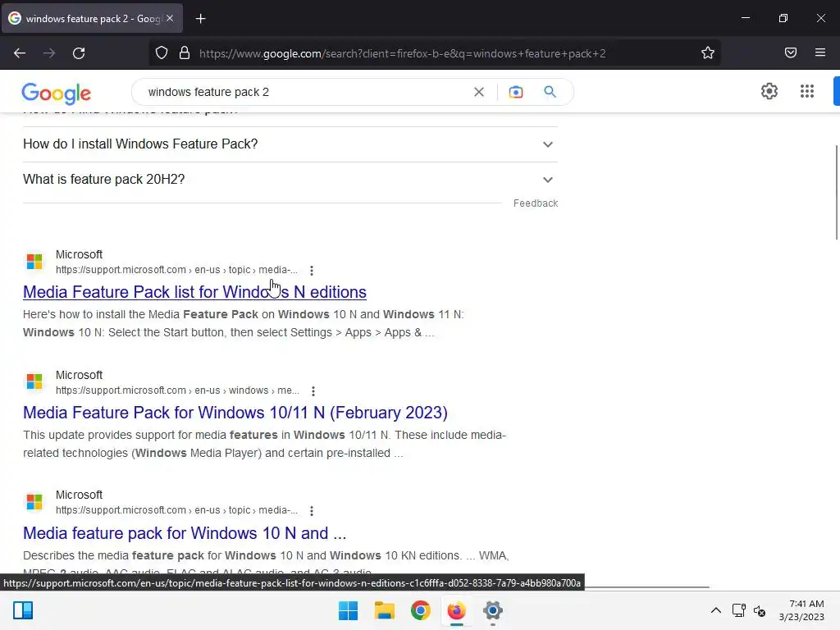Close the windows feature pack 2 tab
840x630 pixels.
tap(170, 18)
